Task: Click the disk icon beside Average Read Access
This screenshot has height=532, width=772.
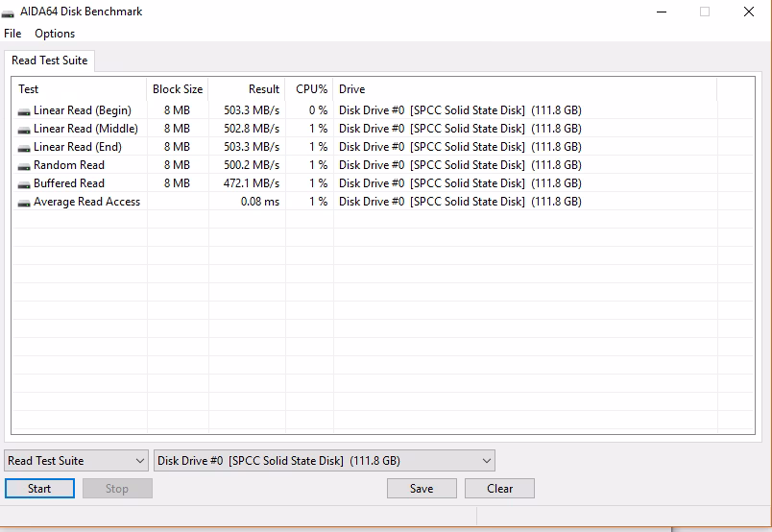Action: tap(24, 203)
